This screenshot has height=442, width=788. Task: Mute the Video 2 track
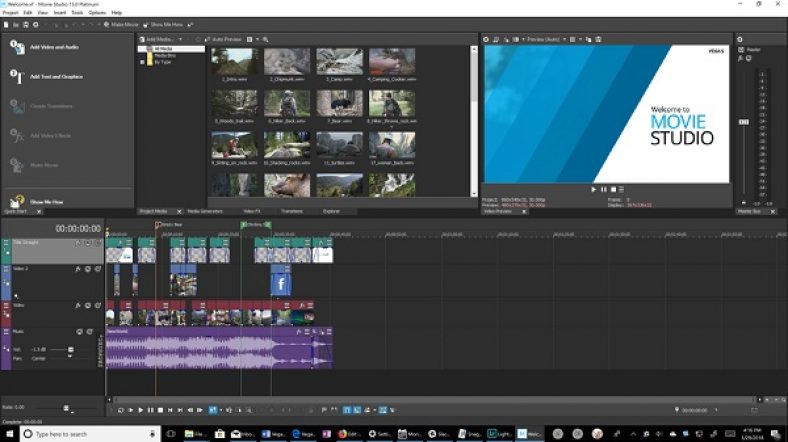click(x=87, y=269)
